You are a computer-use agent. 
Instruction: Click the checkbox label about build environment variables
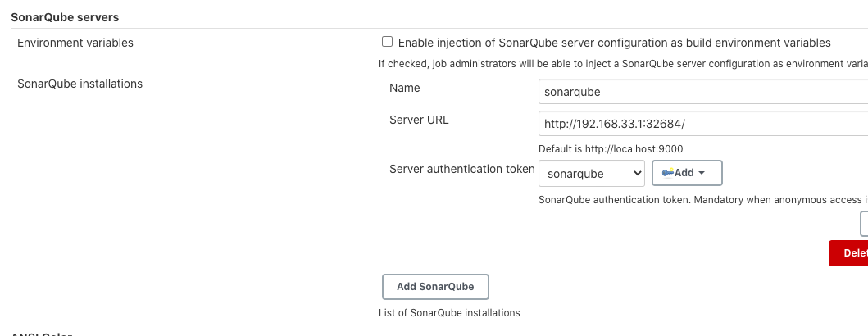click(x=614, y=43)
